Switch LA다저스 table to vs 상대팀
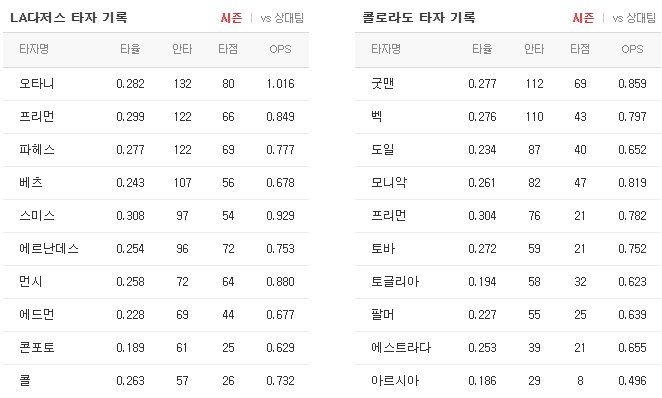662x398 pixels. [x=282, y=18]
